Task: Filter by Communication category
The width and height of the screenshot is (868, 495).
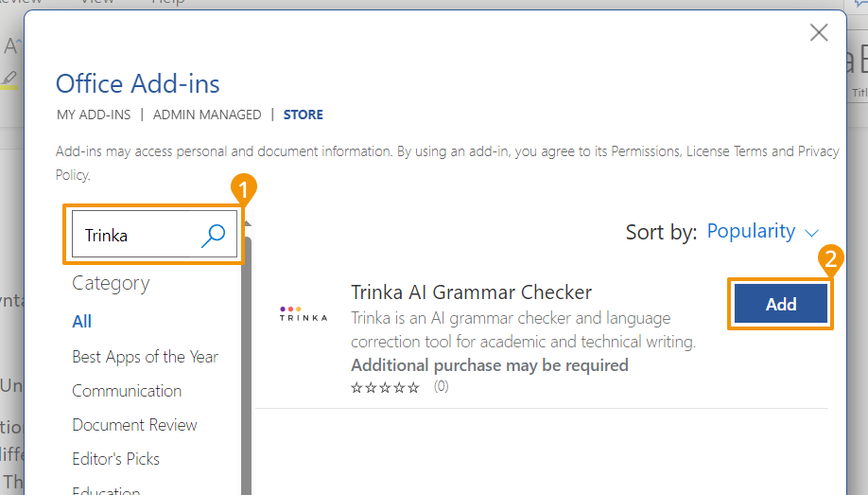Action: pyautogui.click(x=127, y=391)
